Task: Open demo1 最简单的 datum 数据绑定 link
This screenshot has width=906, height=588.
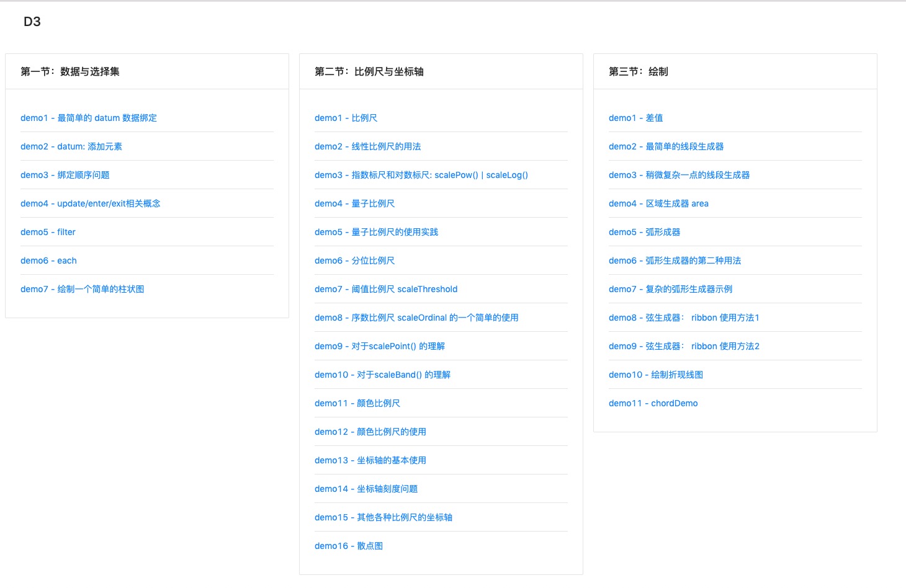Action: pyautogui.click(x=89, y=118)
